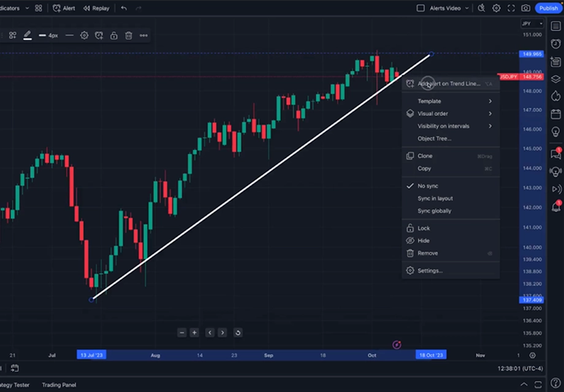This screenshot has width=564, height=392.
Task: Open go-to-date calendar icon at bottom left
Action: (x=15, y=368)
